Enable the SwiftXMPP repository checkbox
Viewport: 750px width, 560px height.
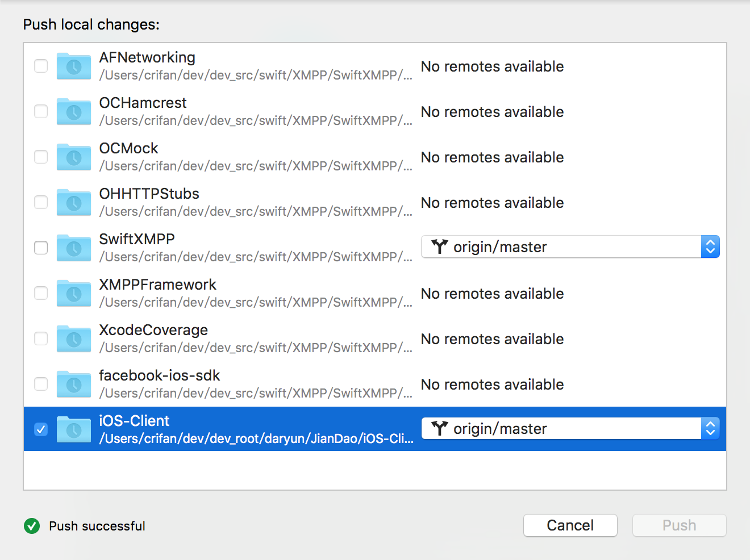point(41,248)
